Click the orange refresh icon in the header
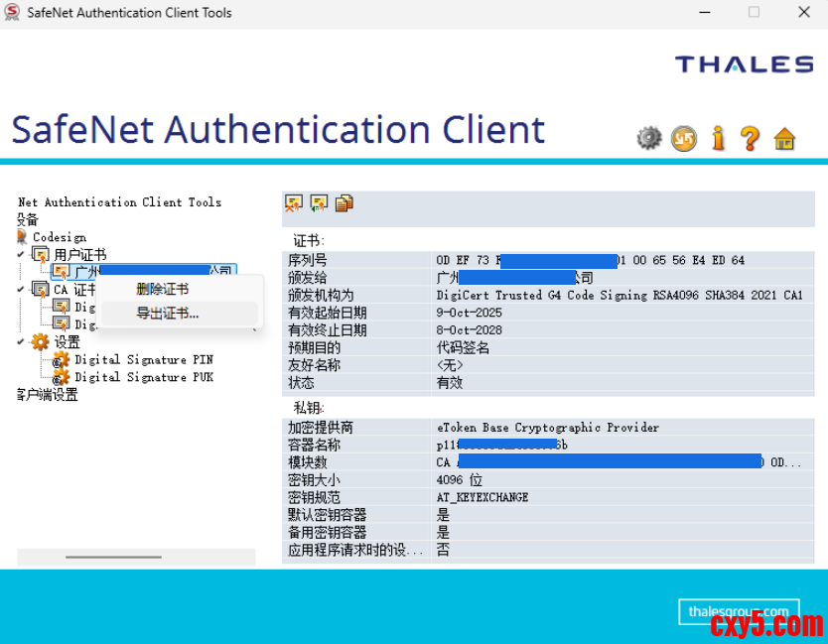The width and height of the screenshot is (828, 644). (683, 139)
